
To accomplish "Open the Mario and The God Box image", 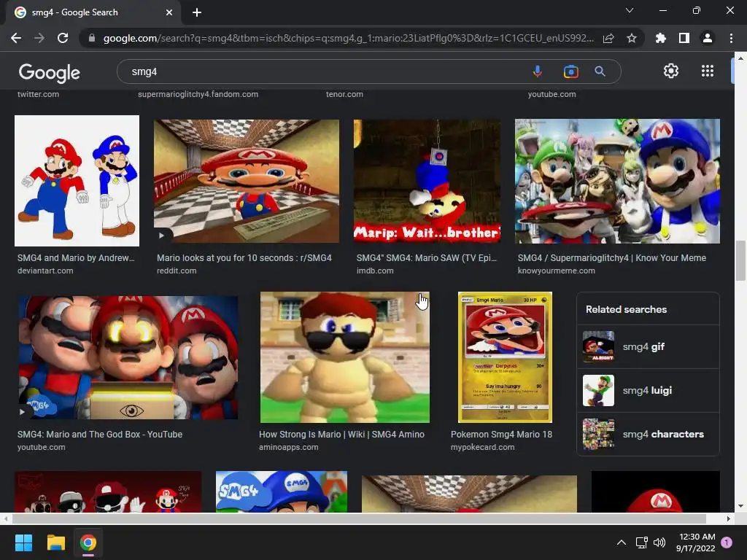I will 128,357.
